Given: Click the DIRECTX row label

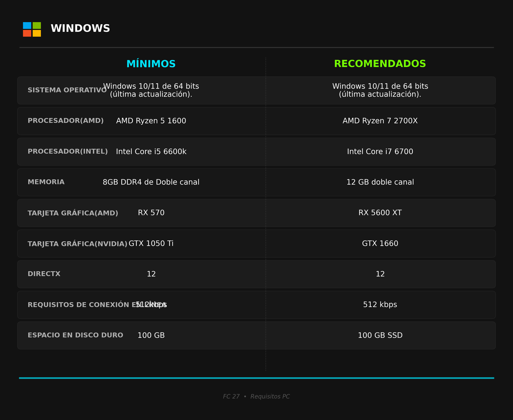Looking at the screenshot, I should tap(44, 274).
